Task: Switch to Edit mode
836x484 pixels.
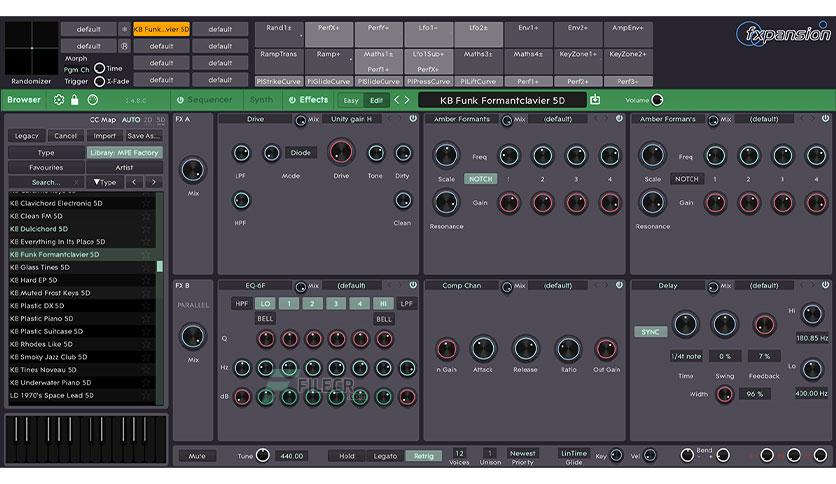Action: [x=376, y=100]
